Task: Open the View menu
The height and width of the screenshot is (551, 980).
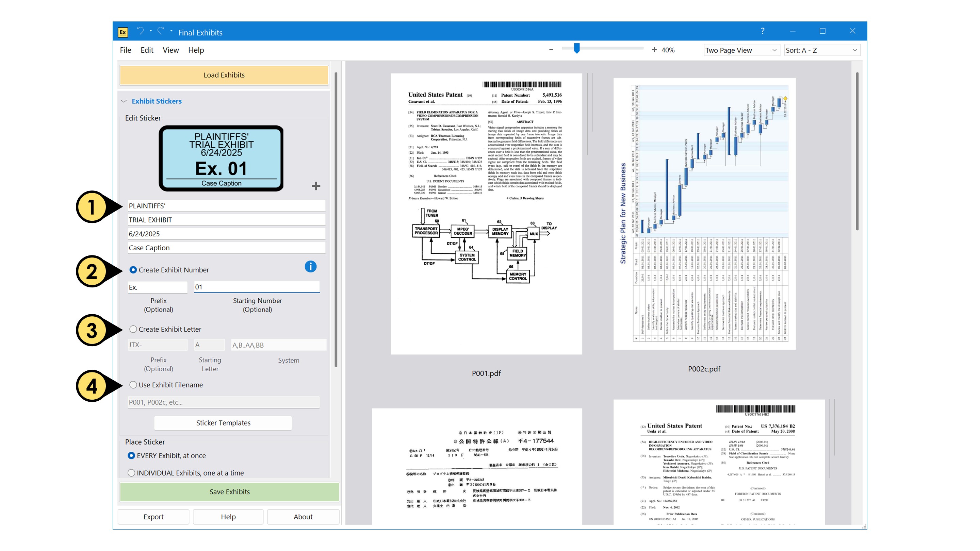Action: (x=171, y=50)
